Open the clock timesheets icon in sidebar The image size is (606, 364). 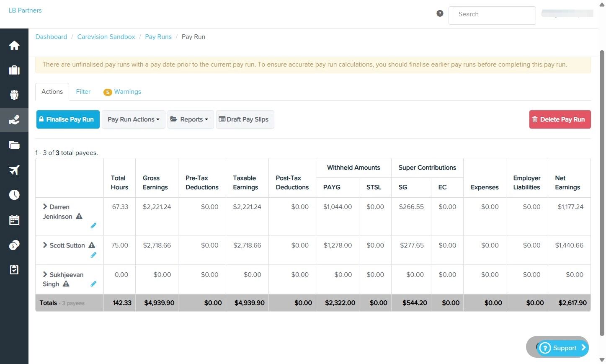coord(14,195)
